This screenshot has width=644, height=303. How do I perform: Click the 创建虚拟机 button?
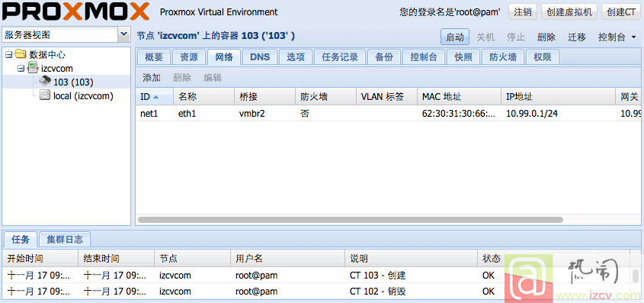(569, 12)
